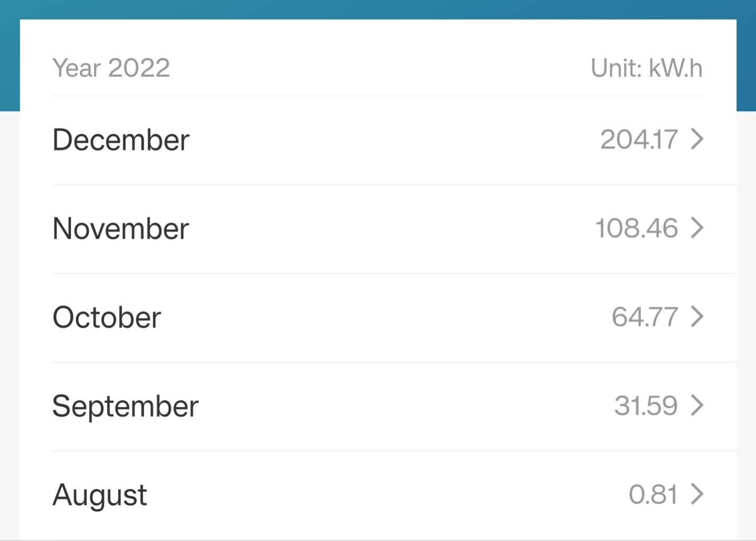Tap the December label text
Viewport: 756px width, 541px height.
point(121,140)
